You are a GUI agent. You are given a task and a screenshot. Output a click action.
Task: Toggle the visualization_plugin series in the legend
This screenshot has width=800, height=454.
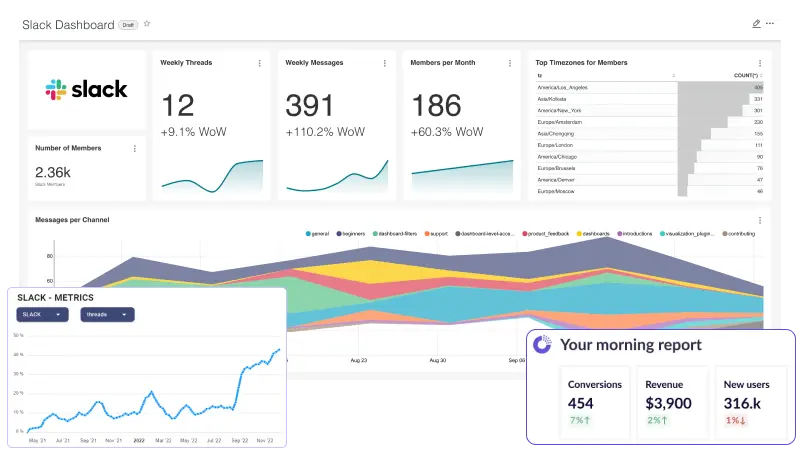click(687, 234)
